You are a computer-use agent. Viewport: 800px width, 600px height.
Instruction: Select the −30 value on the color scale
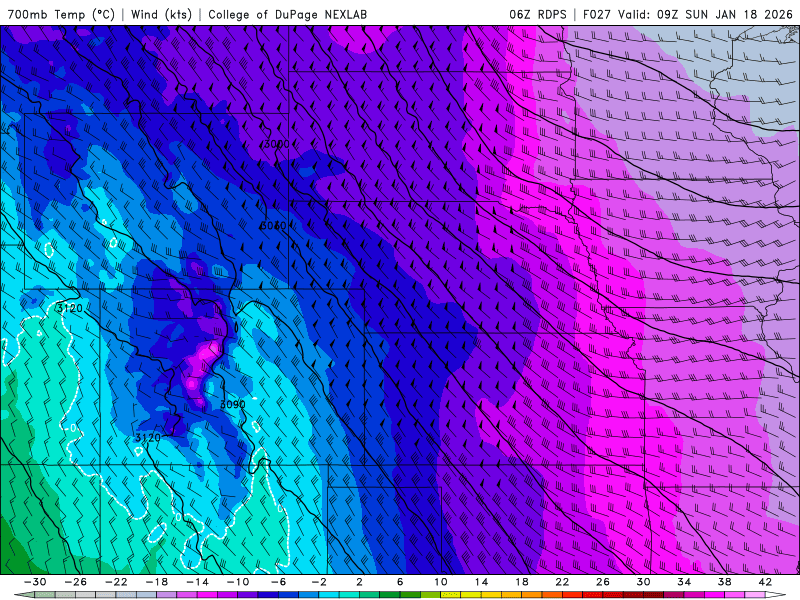[x=35, y=582]
